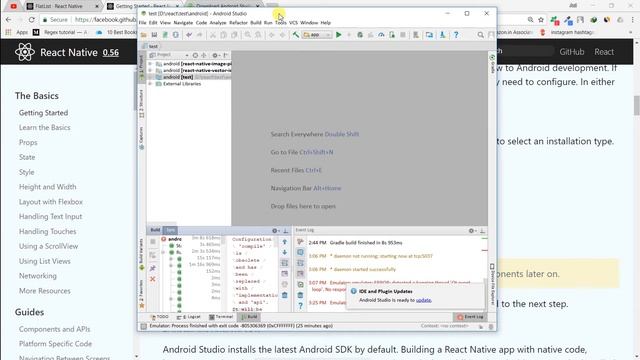Click the up arrow in Build output
640x360 pixels.
coord(284,242)
